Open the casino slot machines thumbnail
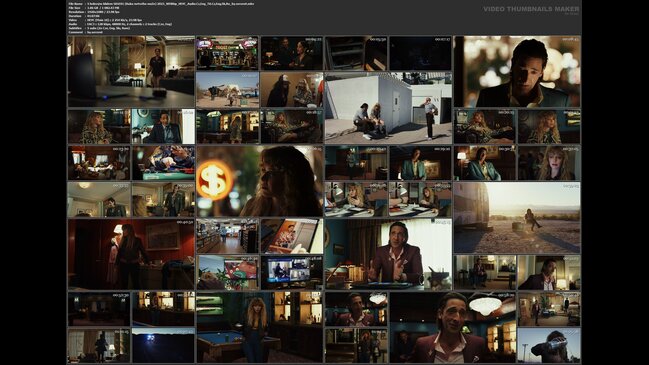This screenshot has height=365, width=649. [x=227, y=53]
